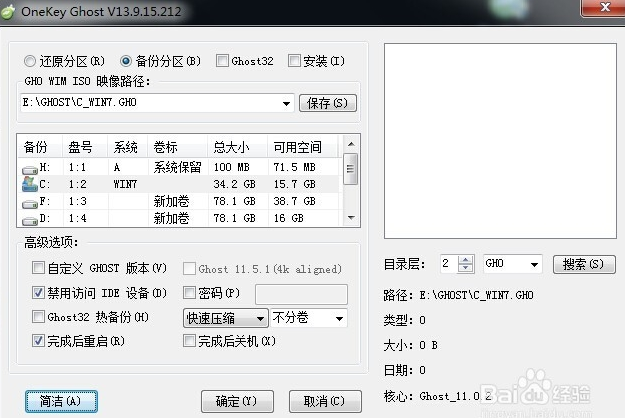The height and width of the screenshot is (418, 625).
Task: Click the 保存(S) button
Action: tap(328, 103)
